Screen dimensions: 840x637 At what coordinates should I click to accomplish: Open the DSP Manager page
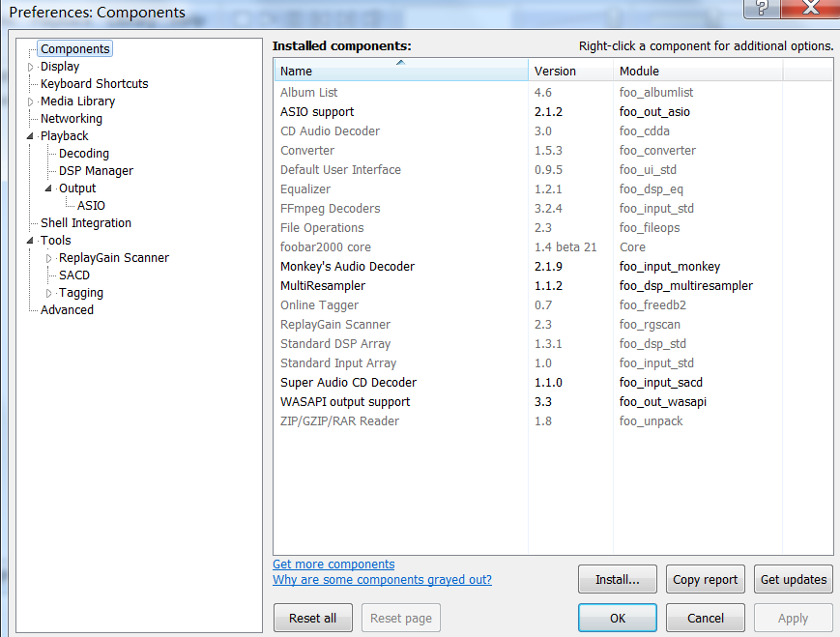click(x=96, y=171)
